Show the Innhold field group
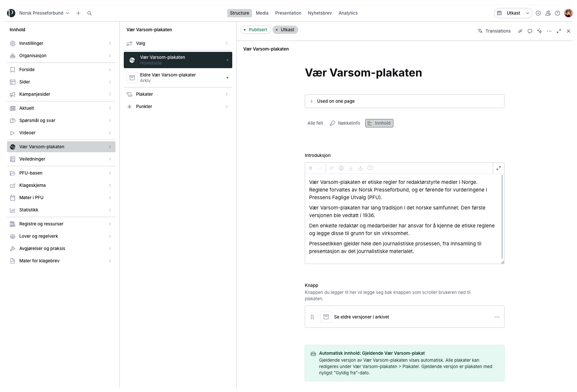This screenshot has height=392, width=577. (x=379, y=123)
